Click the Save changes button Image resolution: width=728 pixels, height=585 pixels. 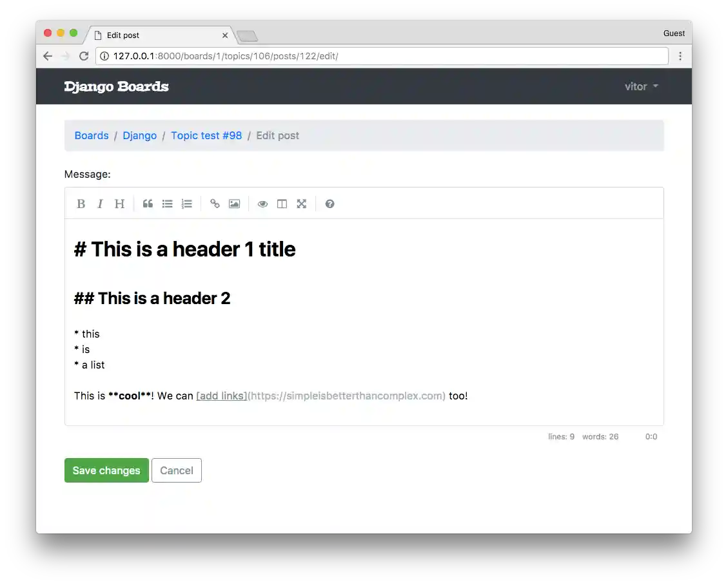click(106, 470)
